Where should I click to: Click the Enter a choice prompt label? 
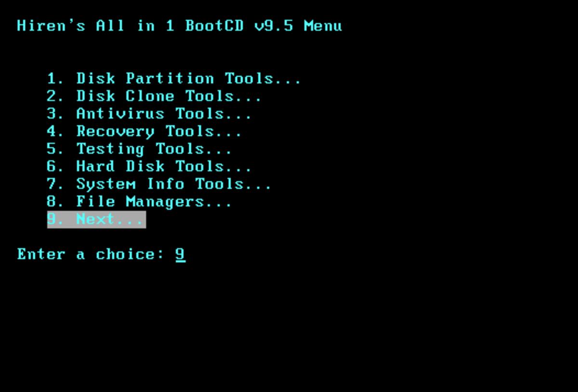(92, 254)
